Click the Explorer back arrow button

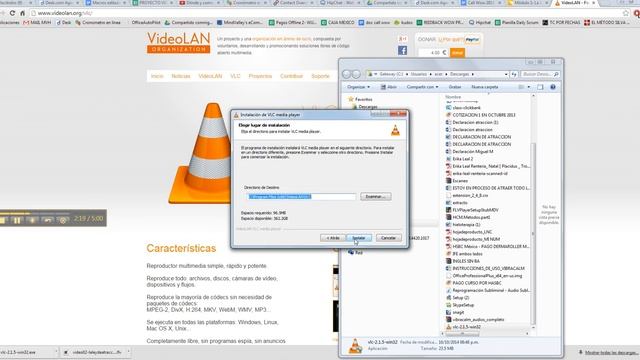pyautogui.click(x=347, y=74)
